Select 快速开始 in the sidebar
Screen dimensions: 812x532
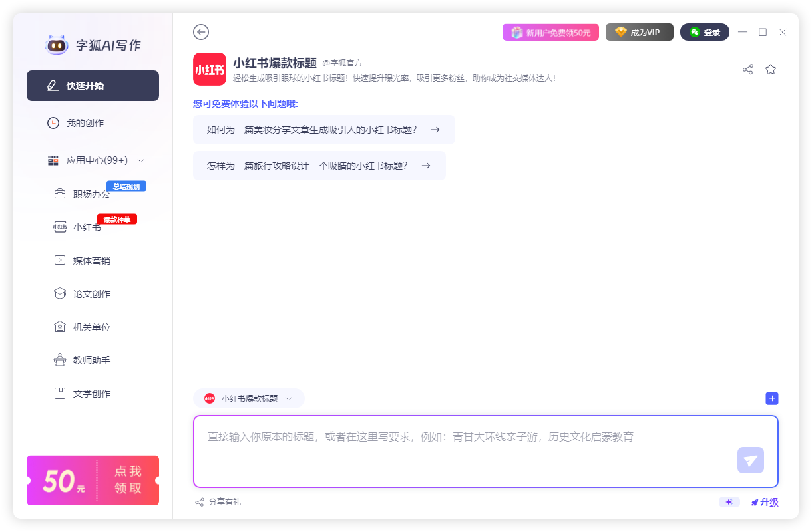[x=93, y=86]
